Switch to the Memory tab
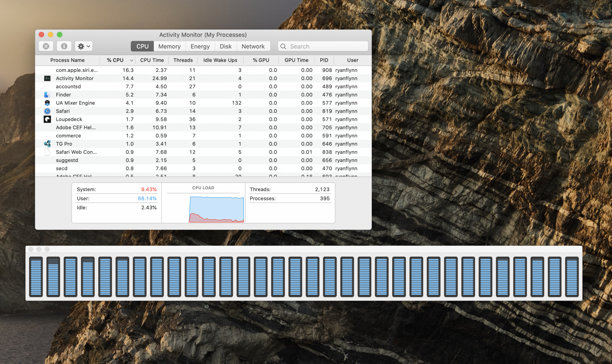612x364 pixels. pos(169,46)
